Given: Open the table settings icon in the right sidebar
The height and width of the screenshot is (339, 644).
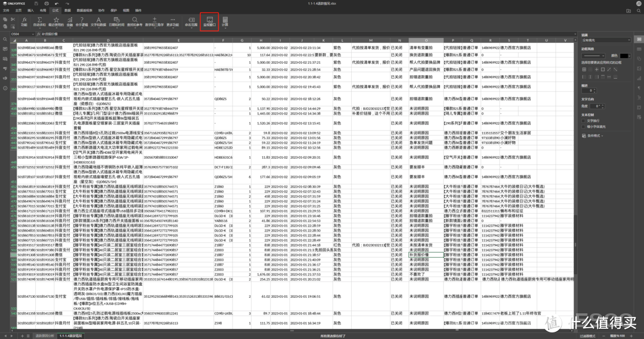Looking at the screenshot, I should pos(639,50).
